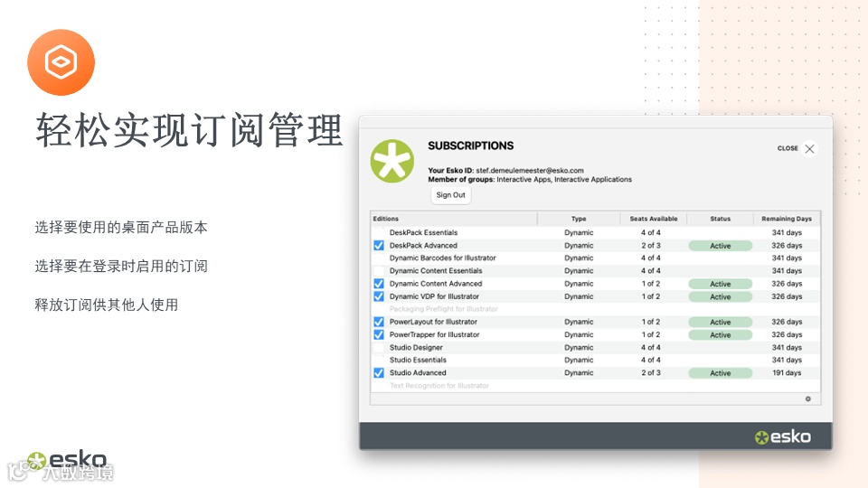This screenshot has width=868, height=488.
Task: Close the Subscriptions dialog with the X
Action: 809,149
